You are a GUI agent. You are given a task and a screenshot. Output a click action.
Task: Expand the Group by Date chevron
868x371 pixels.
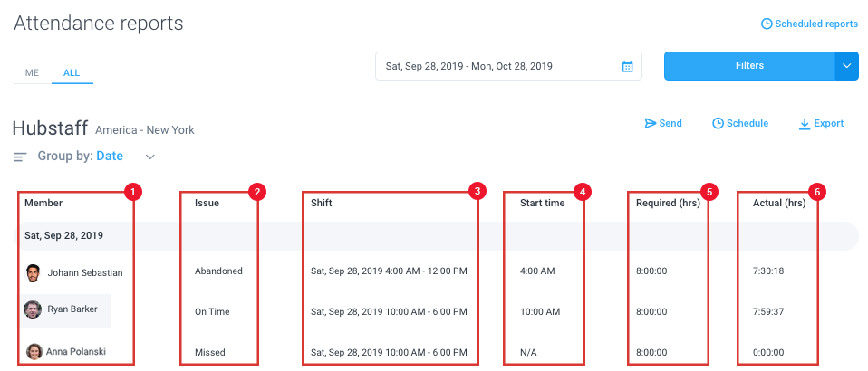[x=150, y=157]
